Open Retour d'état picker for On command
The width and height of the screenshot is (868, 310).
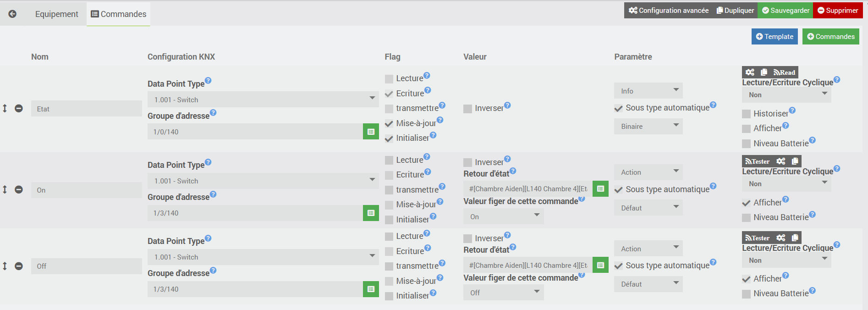pos(600,188)
